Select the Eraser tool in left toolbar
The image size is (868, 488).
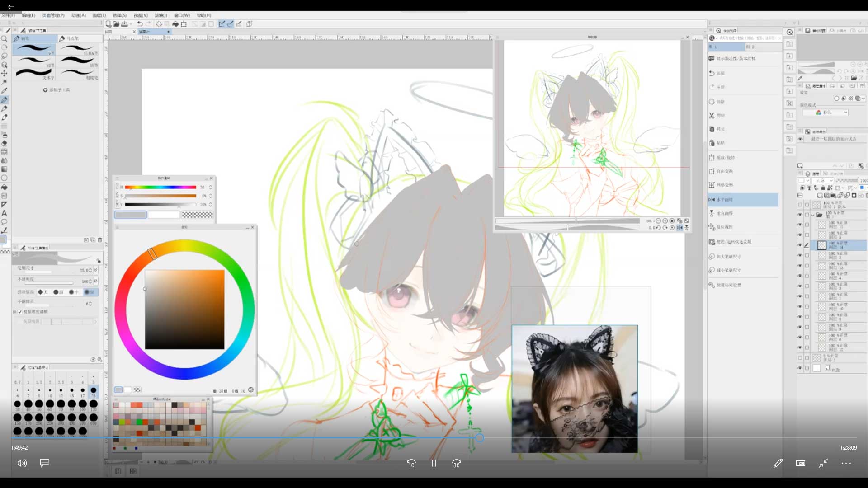click(x=5, y=143)
